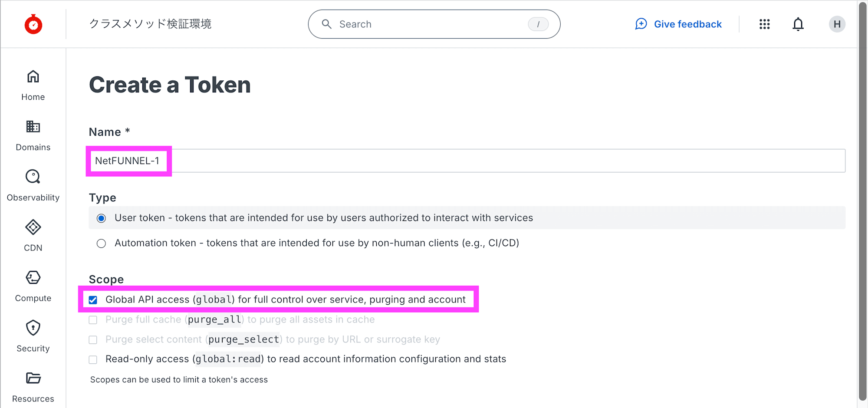868x408 pixels.
Task: Open the user account avatar H
Action: tap(837, 24)
